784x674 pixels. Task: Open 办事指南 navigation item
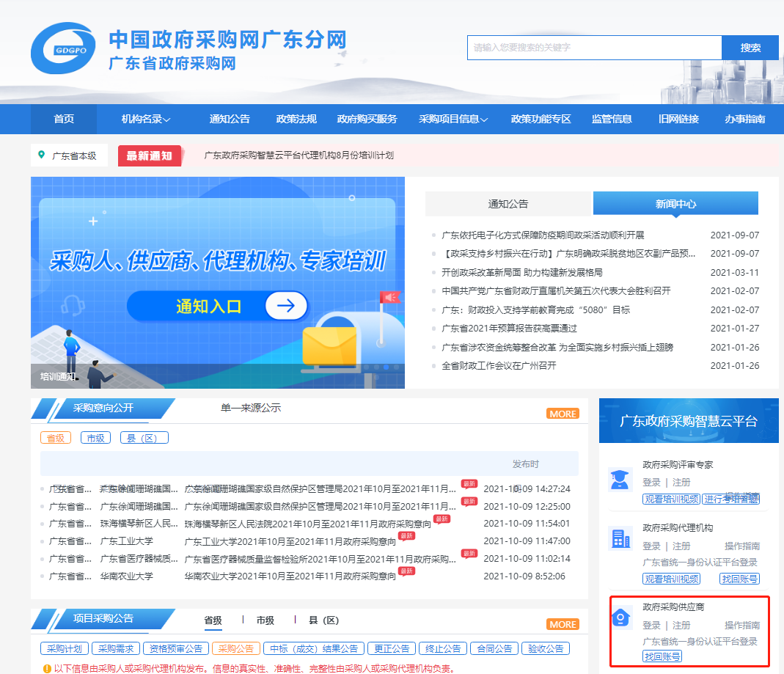click(745, 119)
